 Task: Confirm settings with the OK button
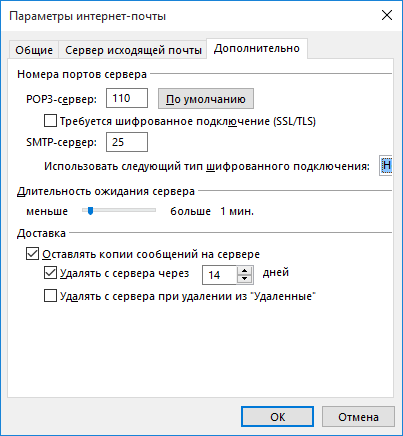[x=277, y=417]
